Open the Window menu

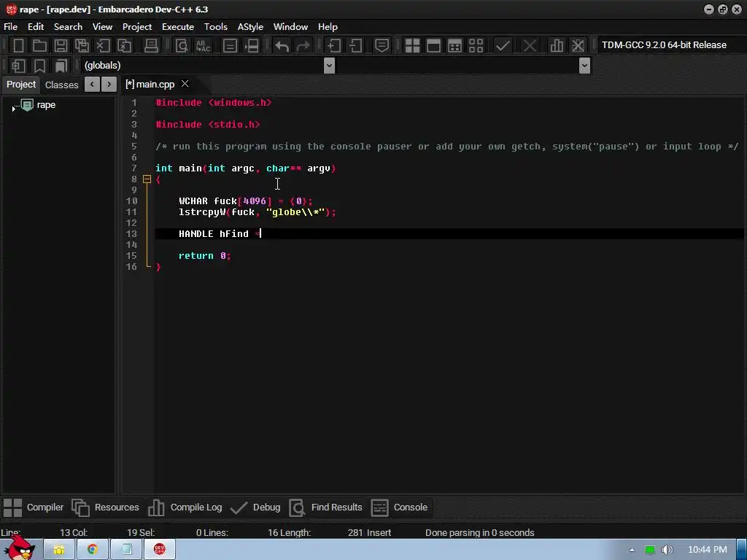pyautogui.click(x=290, y=27)
